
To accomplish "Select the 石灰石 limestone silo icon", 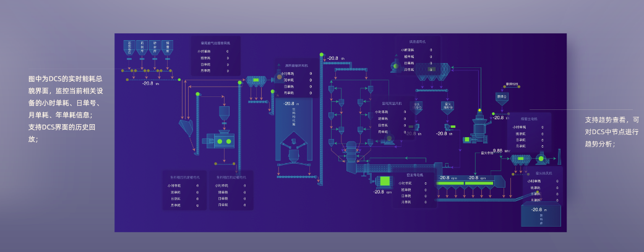I will click(129, 48).
